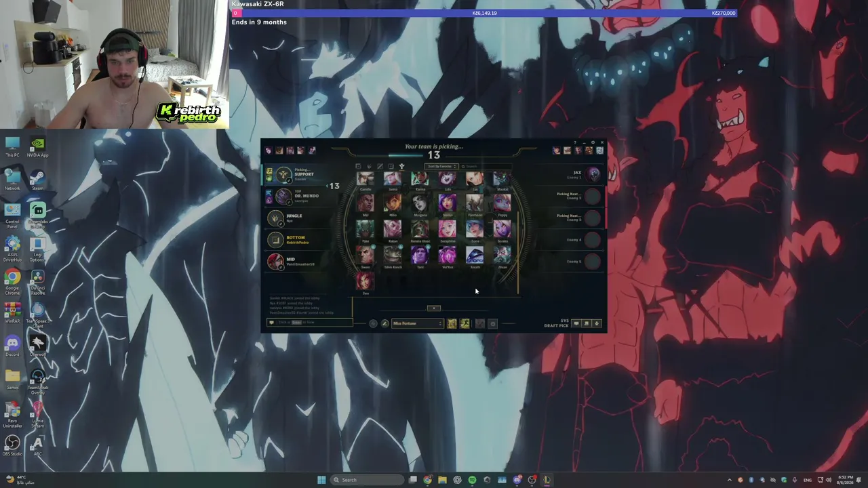Choose Rakan in the champion grid
The height and width of the screenshot is (488, 868).
[x=393, y=228]
